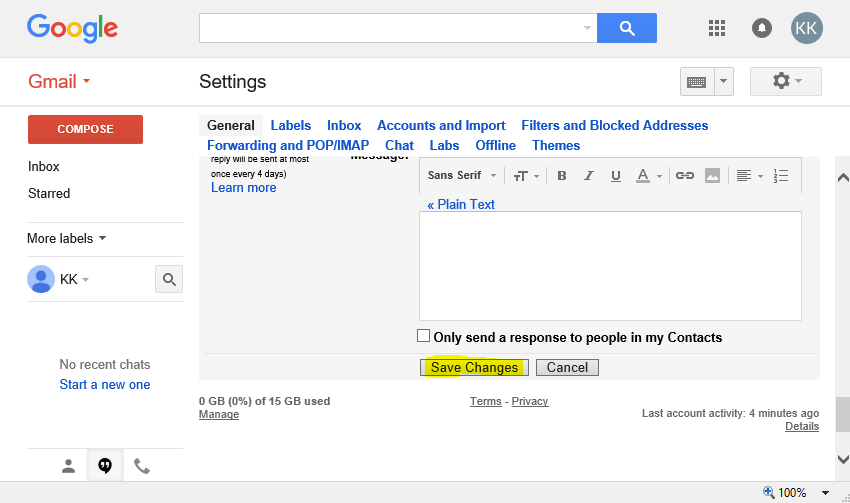Viewport: 850px width, 503px height.
Task: Open Learn more link
Action: [243, 188]
